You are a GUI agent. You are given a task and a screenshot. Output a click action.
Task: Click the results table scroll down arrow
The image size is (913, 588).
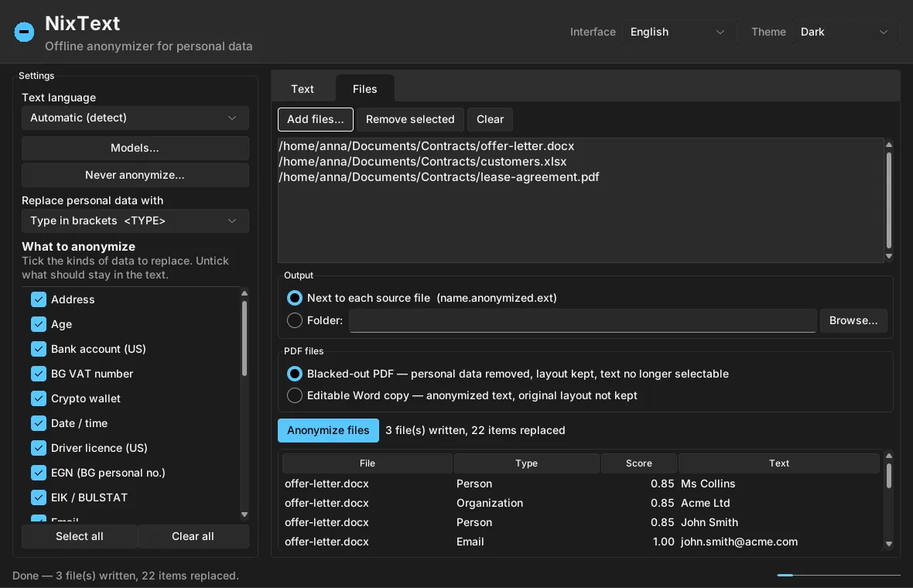point(888,545)
